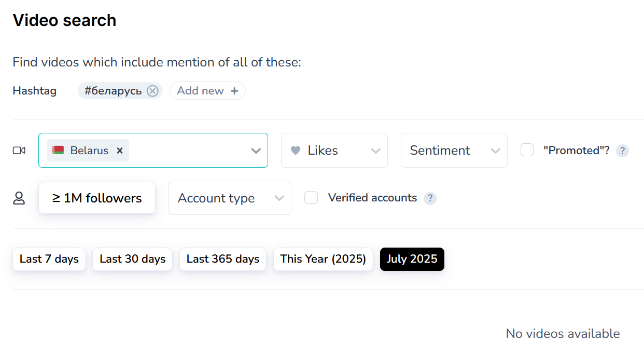Click the video camera icon
Screen dimensions: 644x354
coord(19,151)
